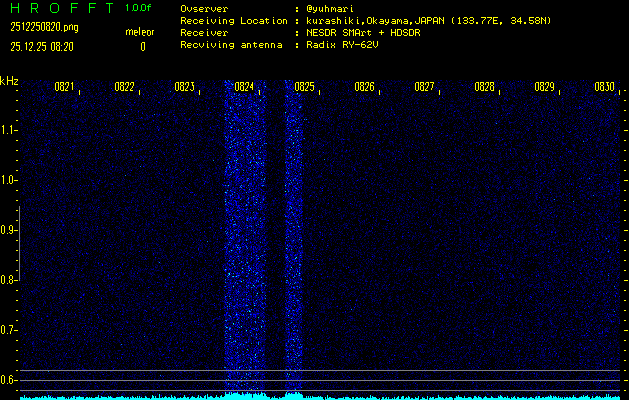Image resolution: width=629 pixels, height=400 pixels.
Task: Click the timestamp 25.12.25 08:20
Action: click(42, 47)
